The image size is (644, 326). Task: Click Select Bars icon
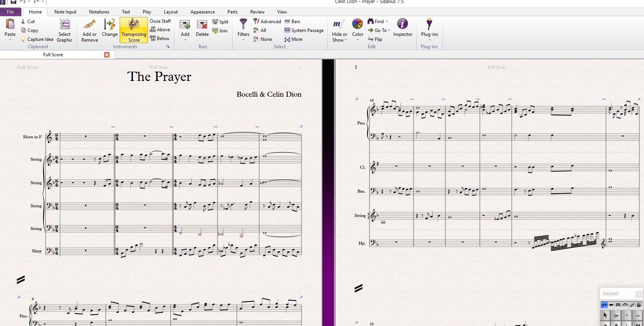pos(287,22)
